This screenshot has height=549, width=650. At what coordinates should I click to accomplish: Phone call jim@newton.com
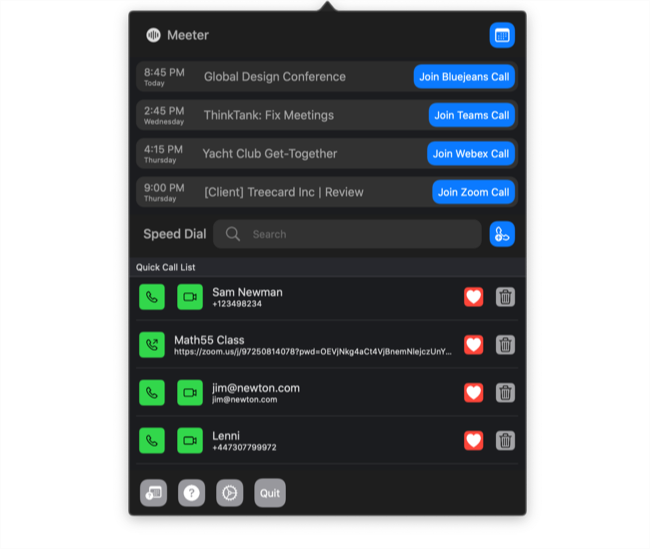coord(152,392)
